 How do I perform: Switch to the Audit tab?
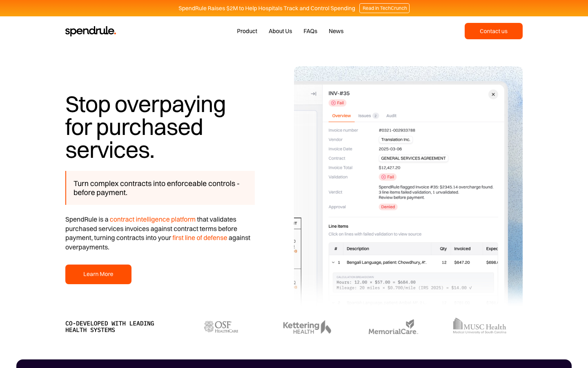pos(391,116)
